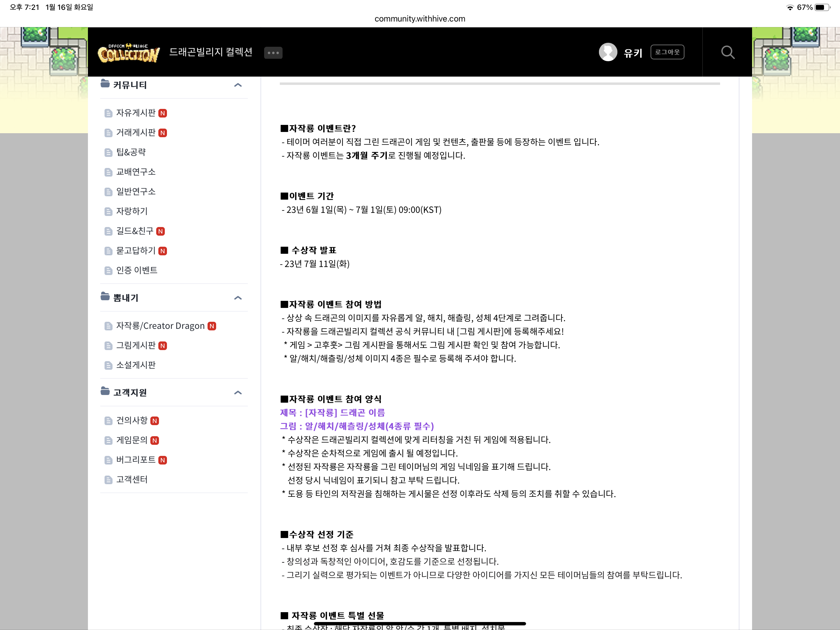Collapse the 고객지원 section chevron
The width and height of the screenshot is (840, 630).
pyautogui.click(x=238, y=393)
